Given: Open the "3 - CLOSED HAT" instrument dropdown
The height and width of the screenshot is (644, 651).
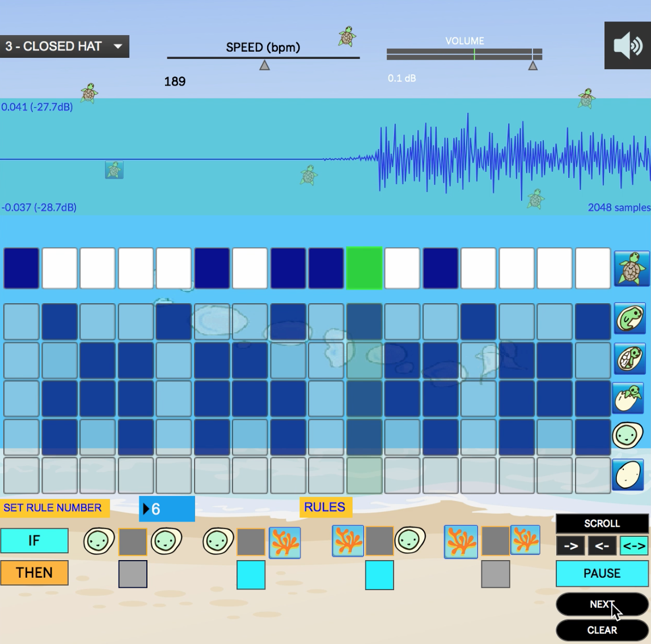Looking at the screenshot, I should pyautogui.click(x=64, y=46).
